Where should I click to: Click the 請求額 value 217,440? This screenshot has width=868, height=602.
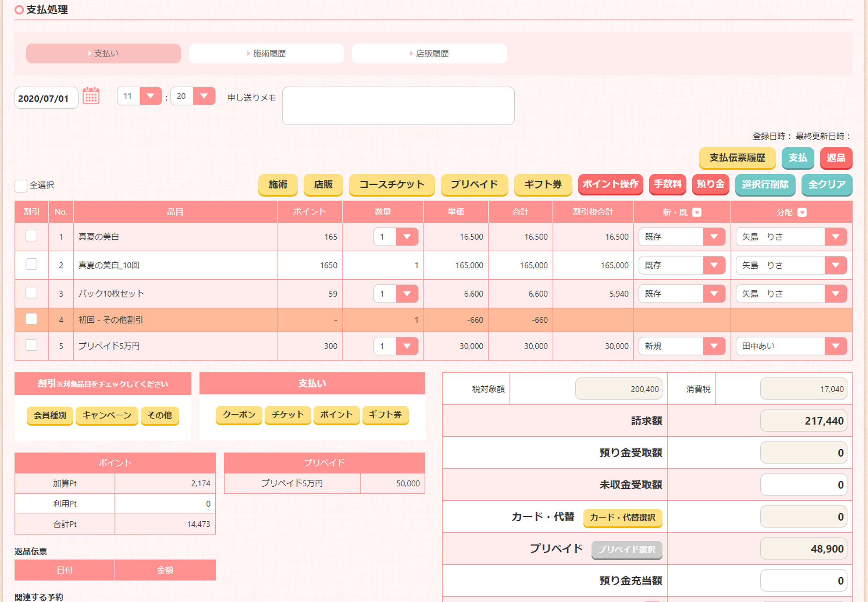click(804, 421)
